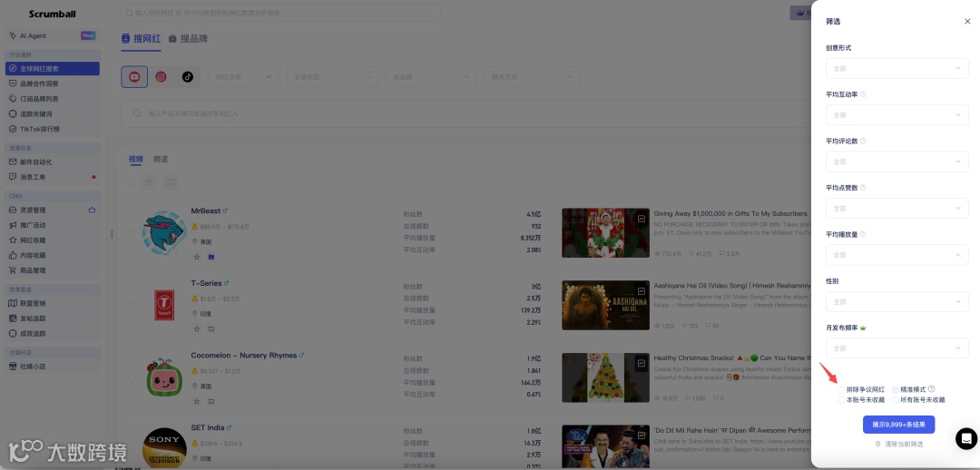Screen dimensions: 980x470
Task: Open 社媒小店 in the sidebar
Action: [x=53, y=367]
